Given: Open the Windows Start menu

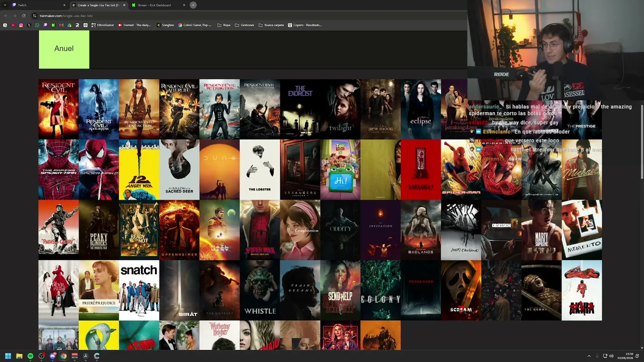Looking at the screenshot, I should point(8,356).
